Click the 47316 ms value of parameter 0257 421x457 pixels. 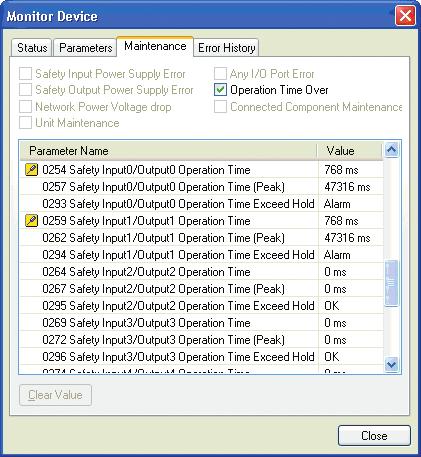click(347, 187)
